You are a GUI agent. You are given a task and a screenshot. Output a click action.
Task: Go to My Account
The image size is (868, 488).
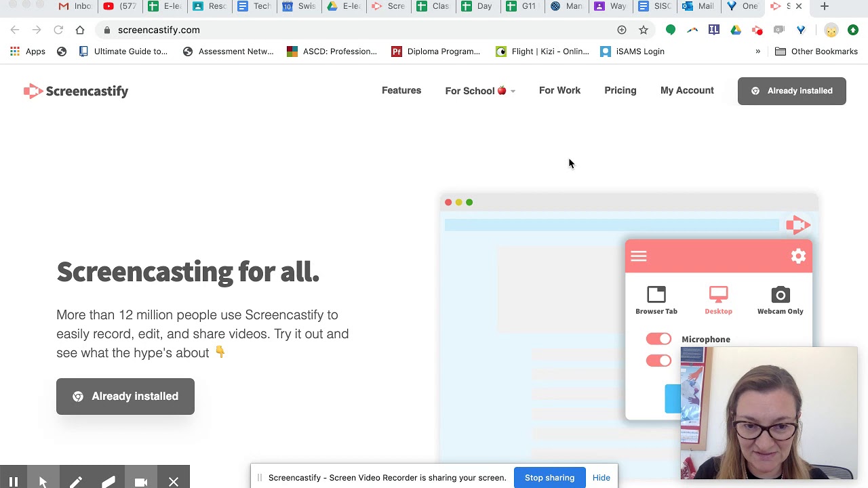pyautogui.click(x=687, y=90)
